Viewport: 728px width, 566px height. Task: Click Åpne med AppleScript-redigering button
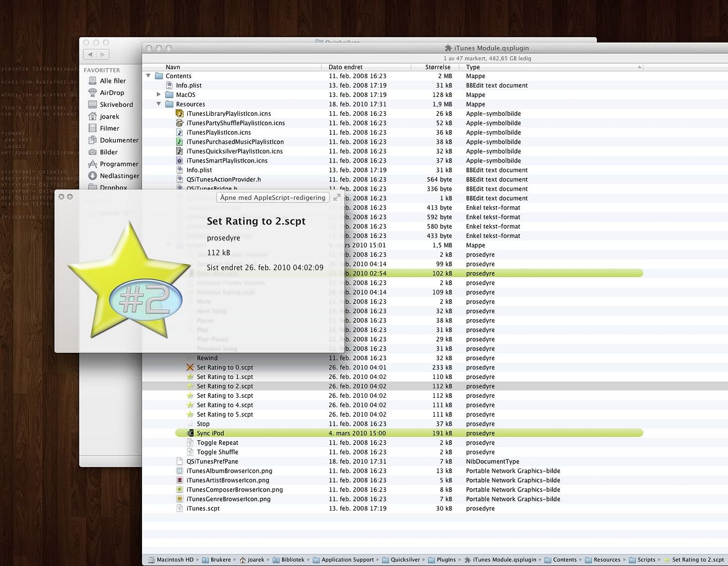coord(273,198)
